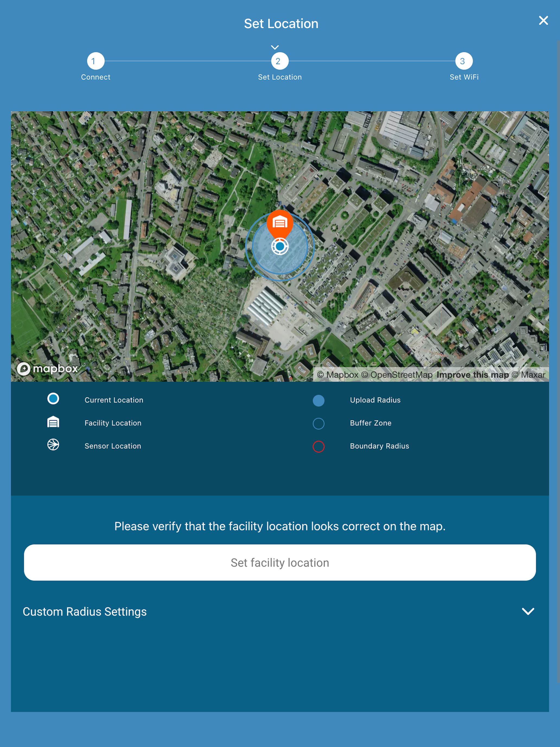560x747 pixels.
Task: Click the Set Location step label
Action: pos(280,77)
